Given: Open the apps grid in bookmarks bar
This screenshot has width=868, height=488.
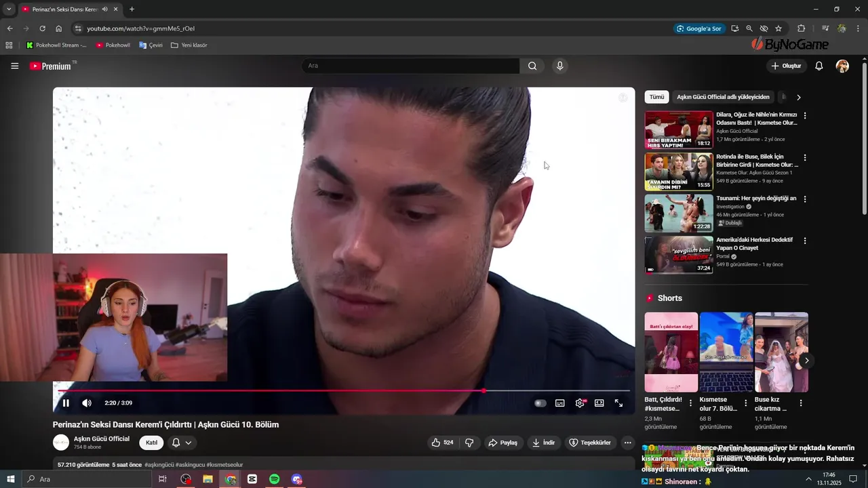Looking at the screenshot, I should tap(9, 45).
